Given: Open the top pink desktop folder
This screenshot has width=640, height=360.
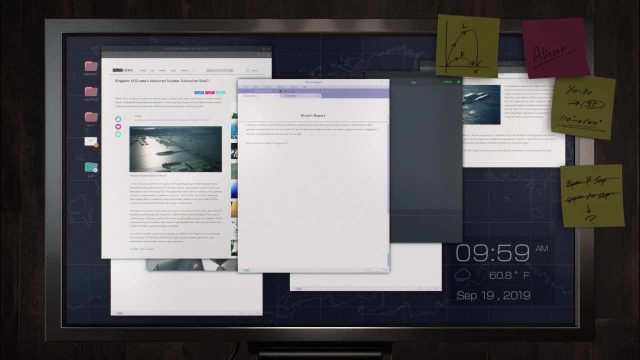Looking at the screenshot, I should [x=91, y=66].
